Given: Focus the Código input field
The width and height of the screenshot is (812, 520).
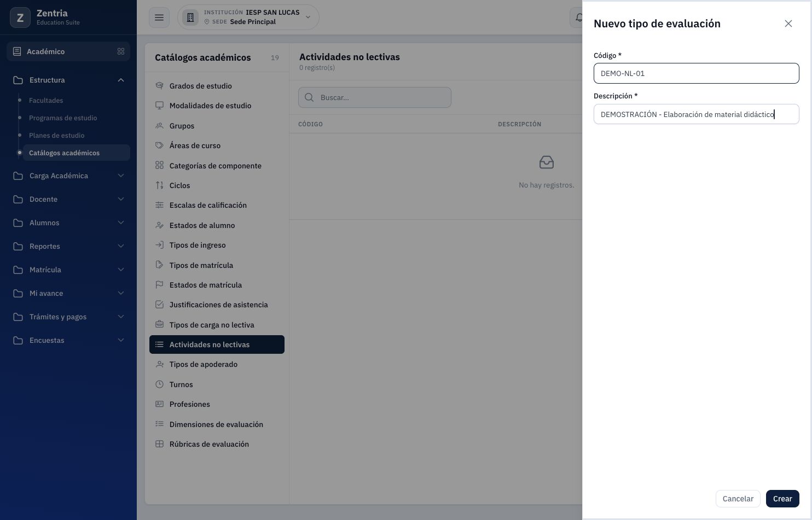Looking at the screenshot, I should pos(696,73).
